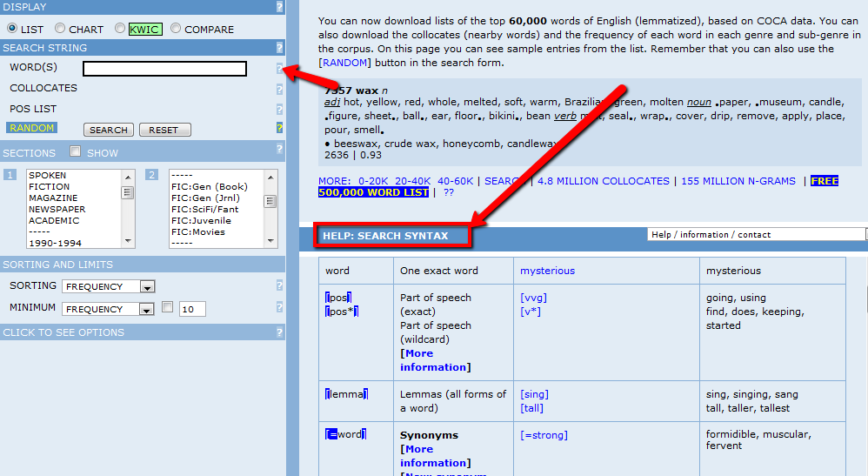Click the RESET button

165,130
